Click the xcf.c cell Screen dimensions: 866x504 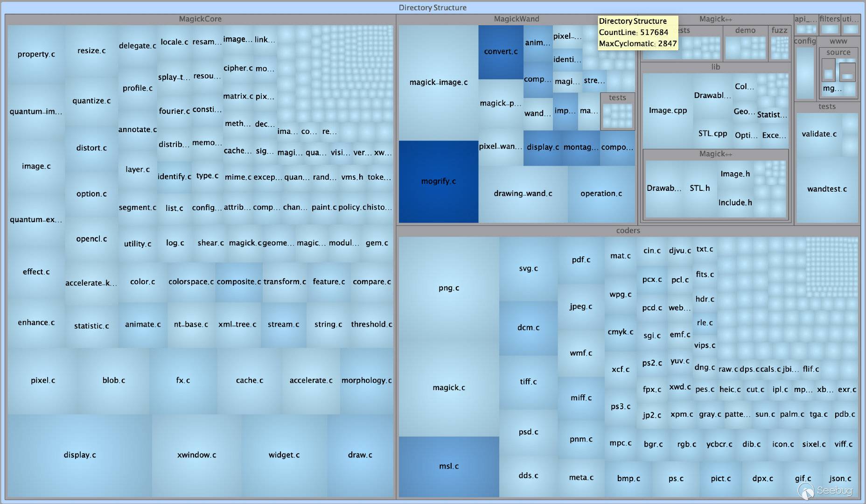[621, 370]
